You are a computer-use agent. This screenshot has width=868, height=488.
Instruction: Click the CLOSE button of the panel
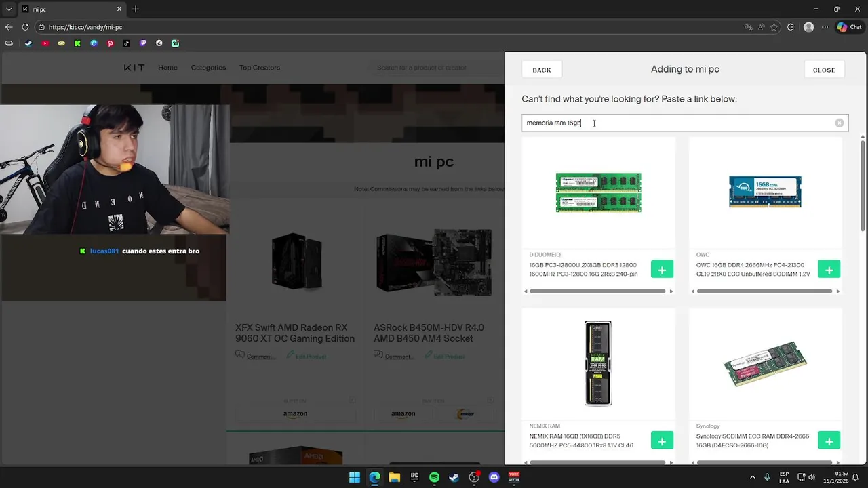pyautogui.click(x=824, y=70)
